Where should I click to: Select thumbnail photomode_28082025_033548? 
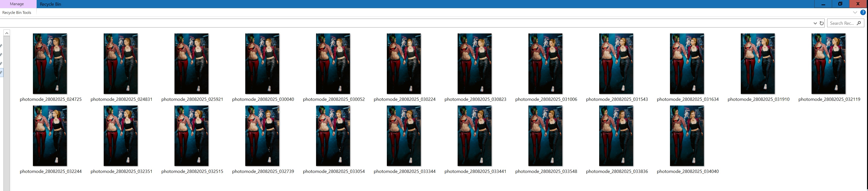click(545, 136)
